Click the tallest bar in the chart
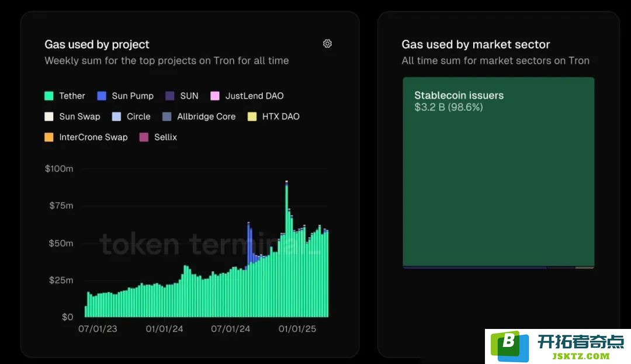This screenshot has height=364, width=631. [286, 249]
